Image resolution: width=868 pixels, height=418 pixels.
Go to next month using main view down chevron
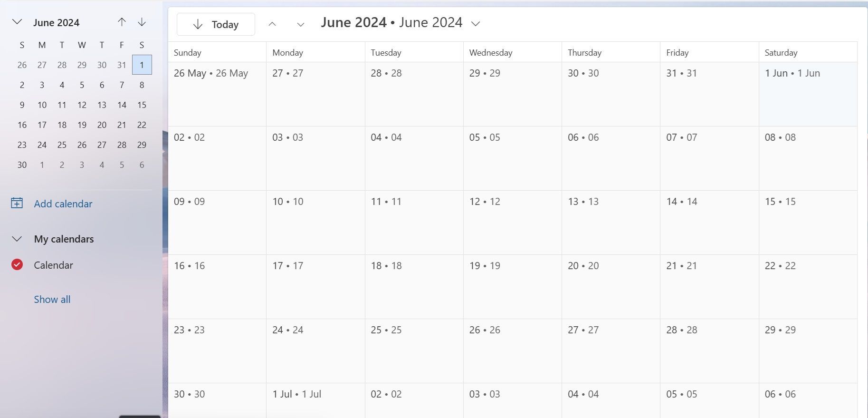pos(300,24)
